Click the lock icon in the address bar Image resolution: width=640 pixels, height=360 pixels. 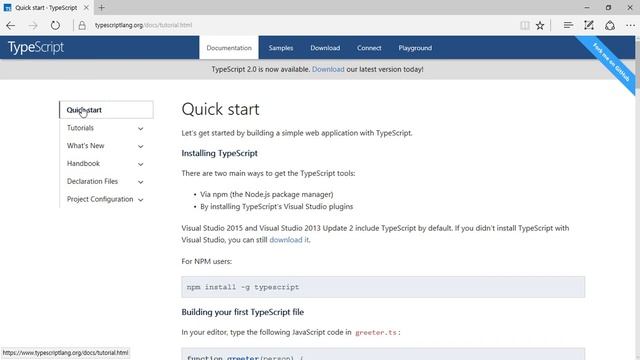[82, 25]
